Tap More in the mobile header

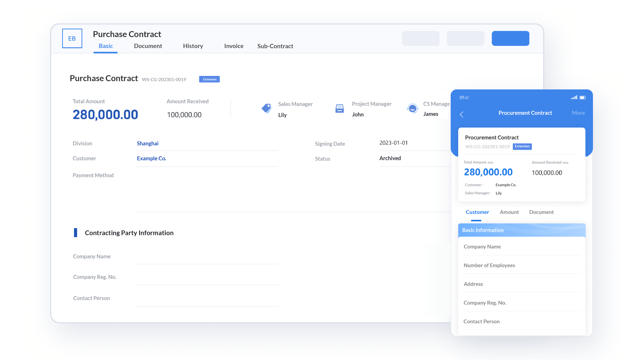pos(578,113)
